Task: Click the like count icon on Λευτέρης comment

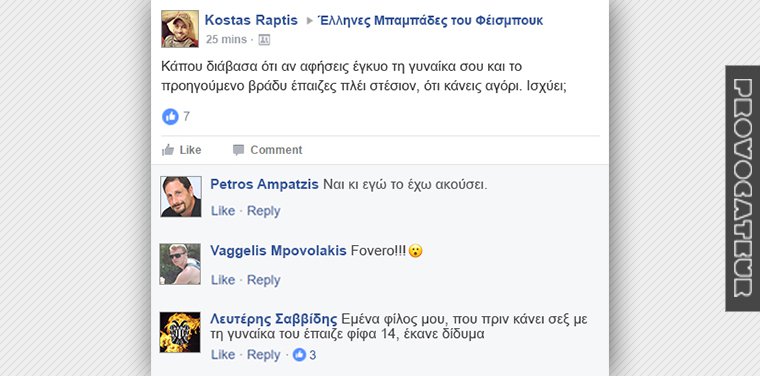Action: pos(299,355)
